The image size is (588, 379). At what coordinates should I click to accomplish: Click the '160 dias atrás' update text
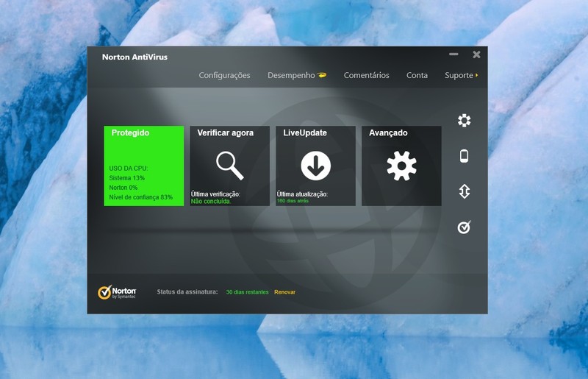tap(293, 201)
